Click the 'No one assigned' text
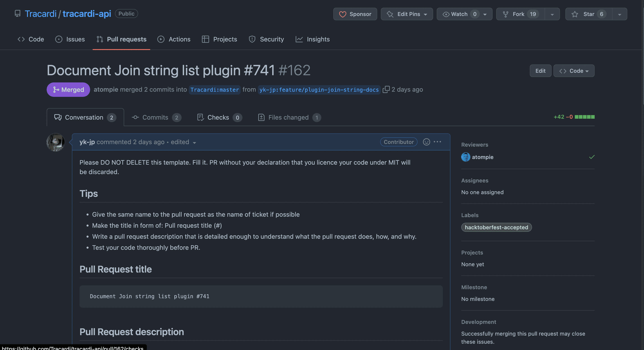The image size is (644, 350). tap(482, 192)
